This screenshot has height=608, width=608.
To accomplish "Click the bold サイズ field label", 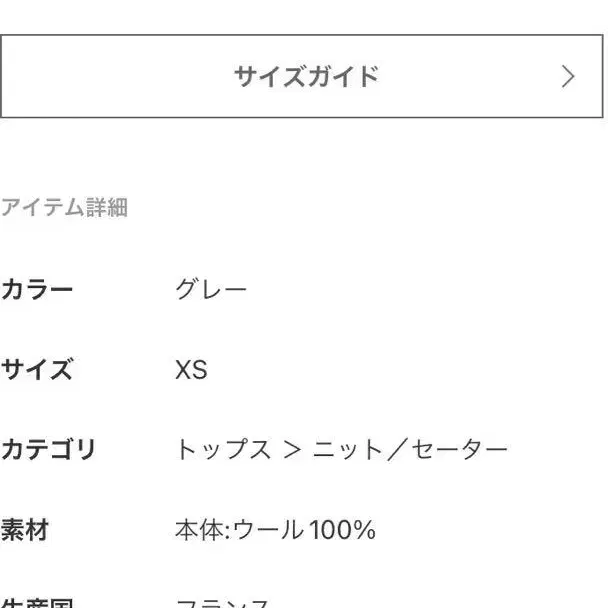I will (x=37, y=371).
